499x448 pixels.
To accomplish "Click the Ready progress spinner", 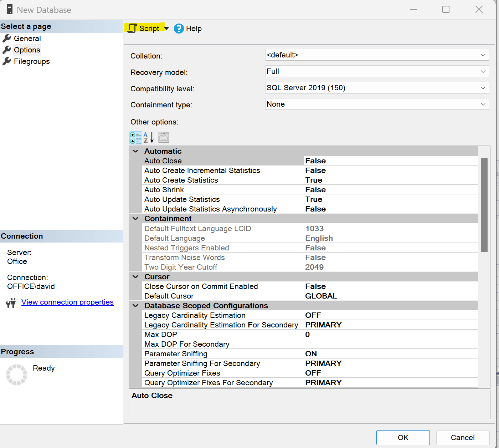I will click(x=16, y=374).
